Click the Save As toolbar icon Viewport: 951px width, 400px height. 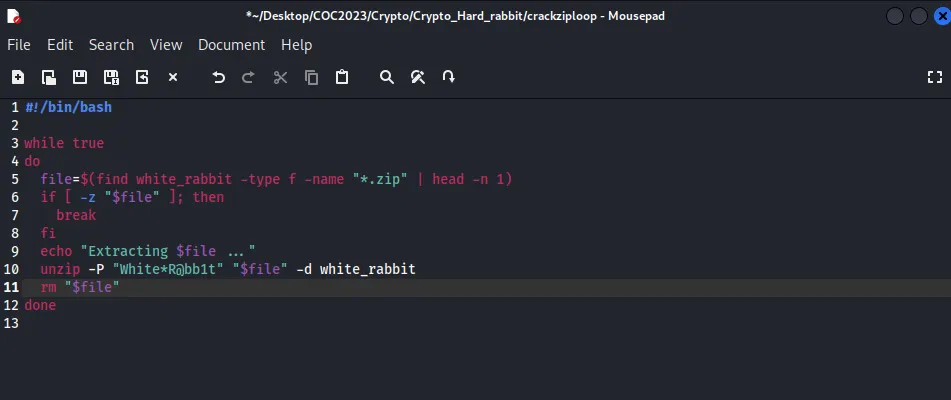pos(111,77)
